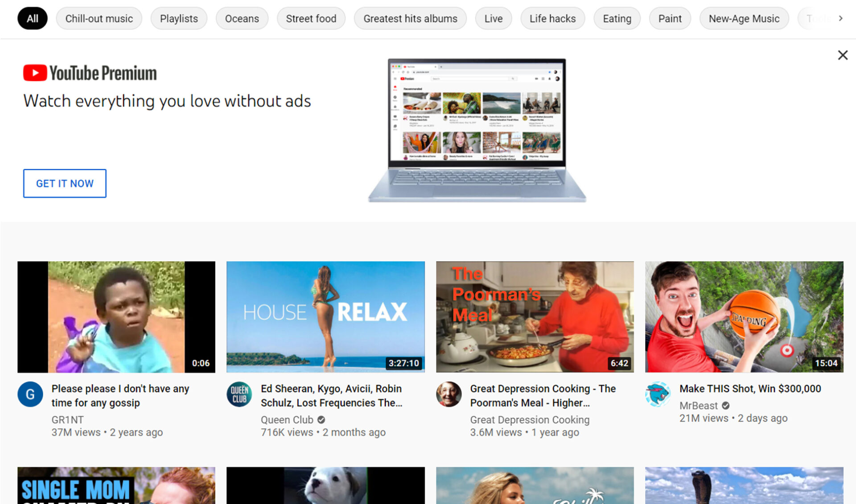The image size is (856, 504).
Task: Choose Greatest hits albums chip
Action: pyautogui.click(x=410, y=18)
